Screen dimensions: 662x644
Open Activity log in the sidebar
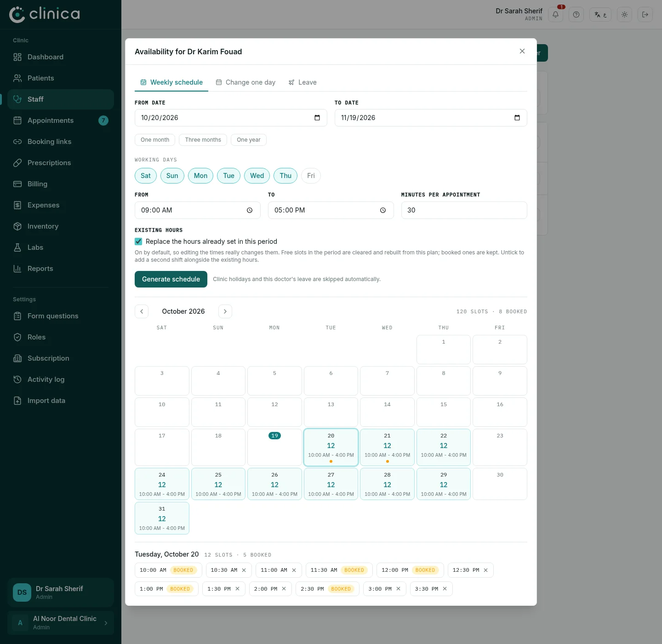pos(61,379)
